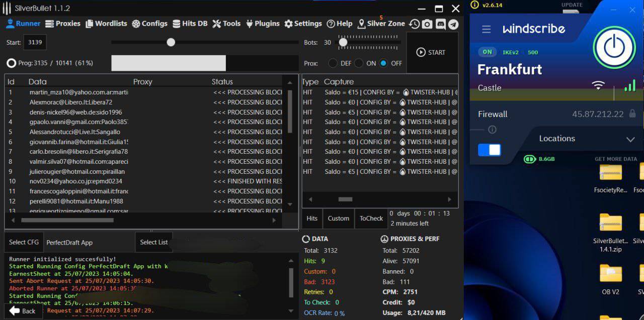Image resolution: width=644 pixels, height=320 pixels.
Task: Click hits list scroll-right arrow
Action: coord(449,199)
